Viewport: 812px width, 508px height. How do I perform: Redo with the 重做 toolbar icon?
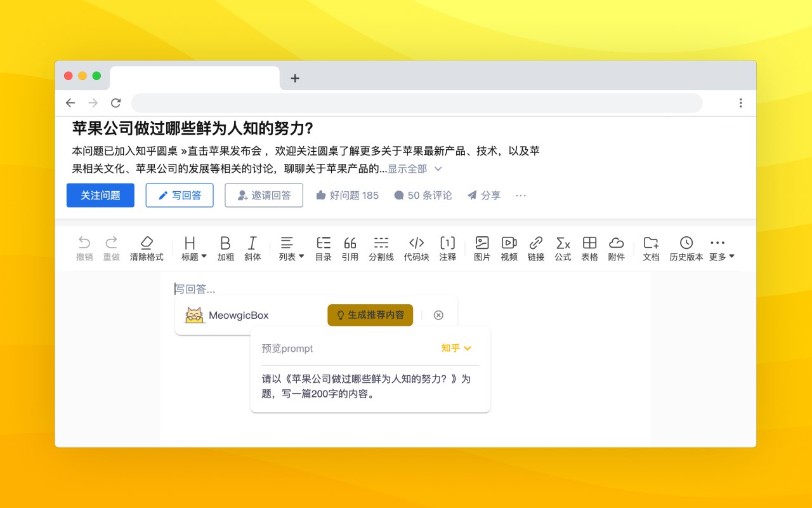[112, 248]
